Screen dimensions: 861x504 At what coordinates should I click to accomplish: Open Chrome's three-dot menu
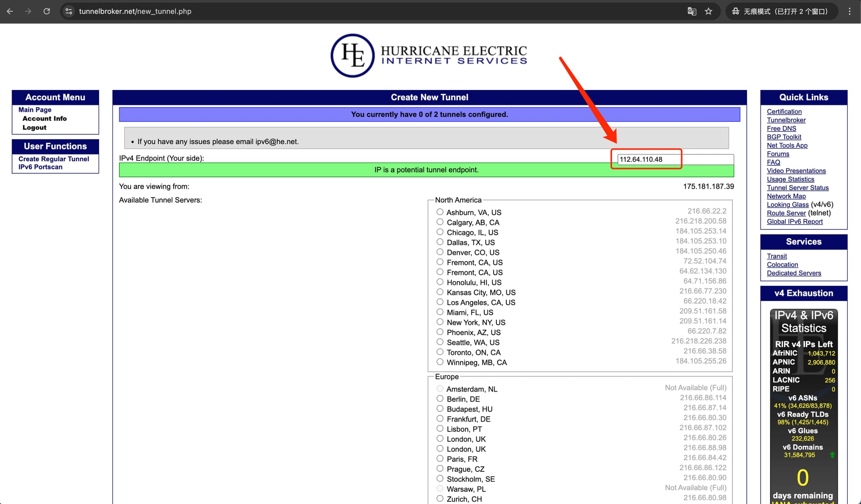(849, 11)
